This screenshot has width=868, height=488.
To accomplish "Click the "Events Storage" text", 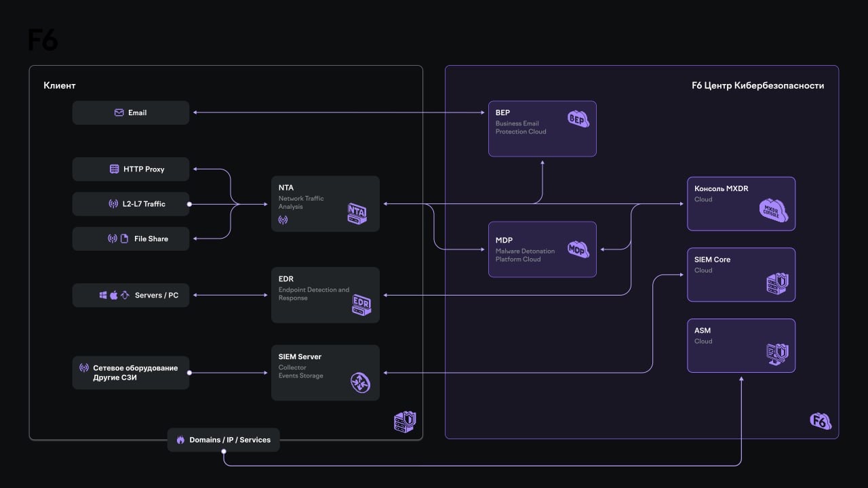I will pyautogui.click(x=301, y=375).
